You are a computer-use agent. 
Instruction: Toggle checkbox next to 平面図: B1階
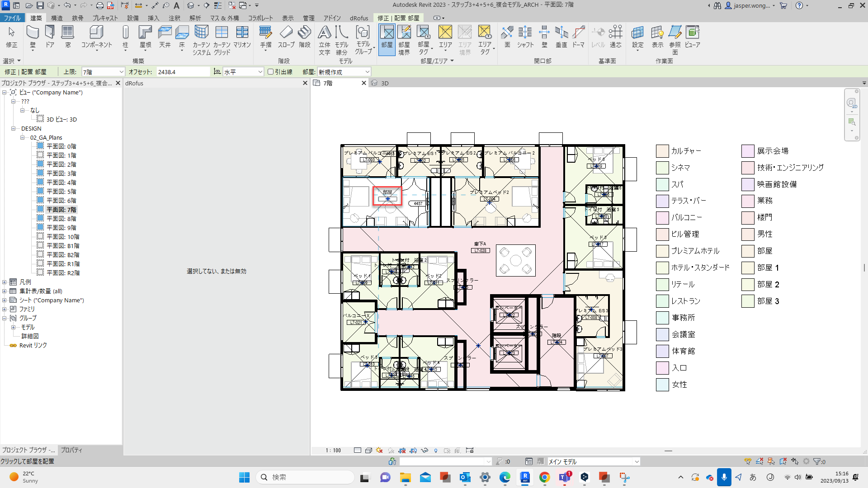coord(40,245)
